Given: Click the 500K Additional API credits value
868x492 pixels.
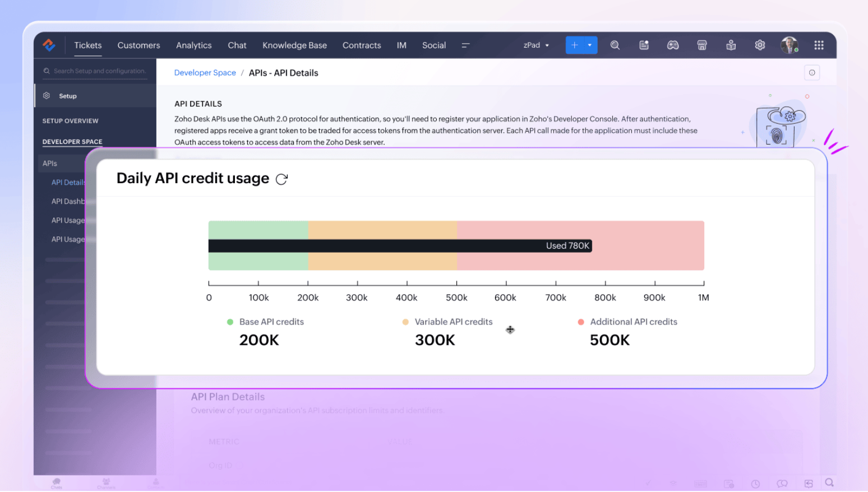Looking at the screenshot, I should coord(610,340).
